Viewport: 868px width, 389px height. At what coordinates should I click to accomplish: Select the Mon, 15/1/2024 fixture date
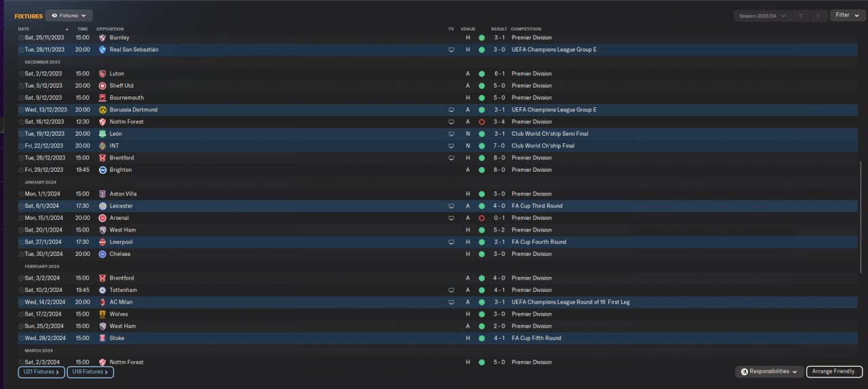click(44, 218)
